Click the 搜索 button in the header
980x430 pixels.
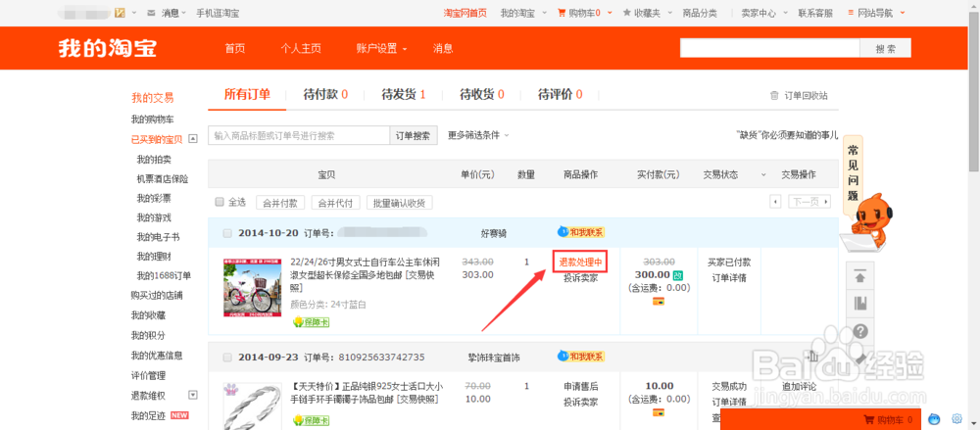pos(885,48)
